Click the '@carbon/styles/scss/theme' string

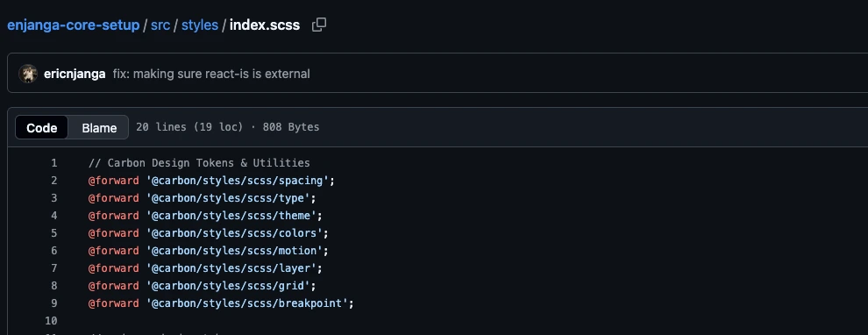tap(231, 216)
